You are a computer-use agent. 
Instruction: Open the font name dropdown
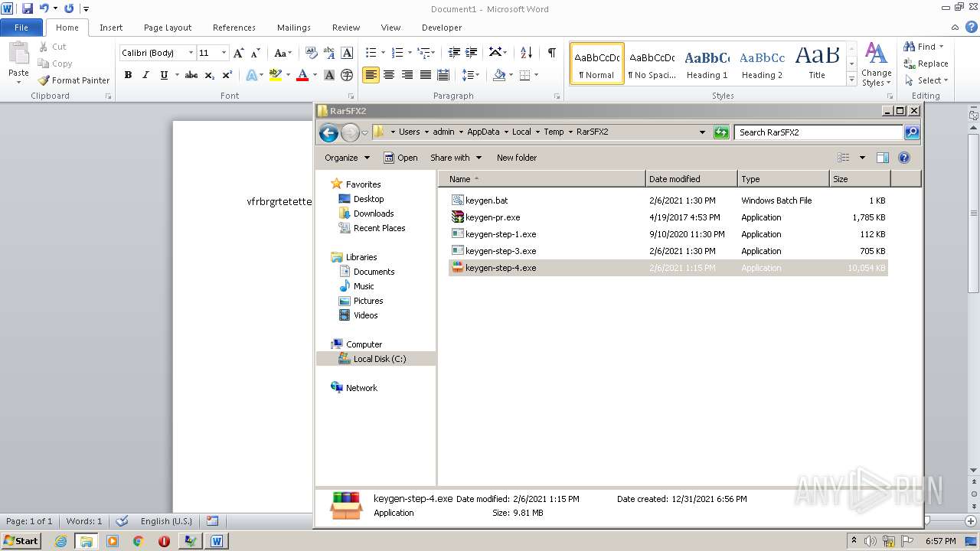pos(191,53)
